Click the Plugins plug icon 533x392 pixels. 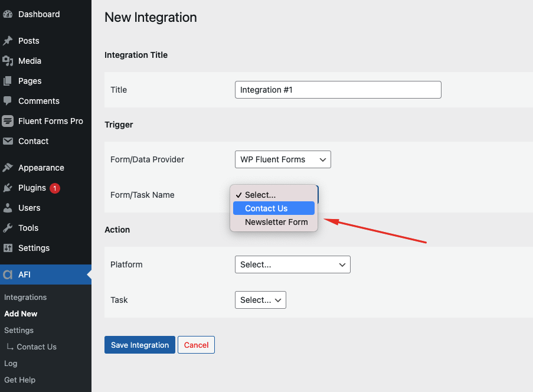point(8,188)
